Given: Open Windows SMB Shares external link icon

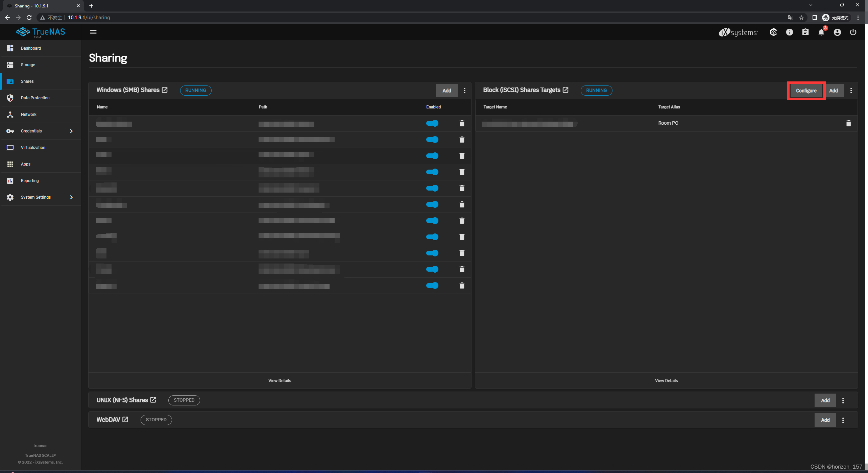Looking at the screenshot, I should (165, 90).
